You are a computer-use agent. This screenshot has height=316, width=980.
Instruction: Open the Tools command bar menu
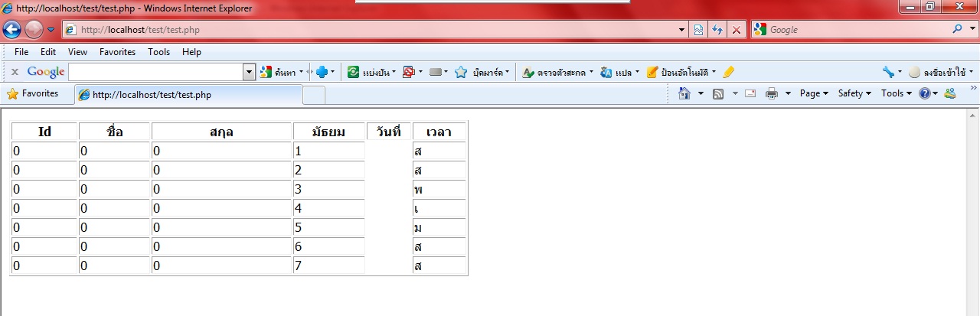896,93
